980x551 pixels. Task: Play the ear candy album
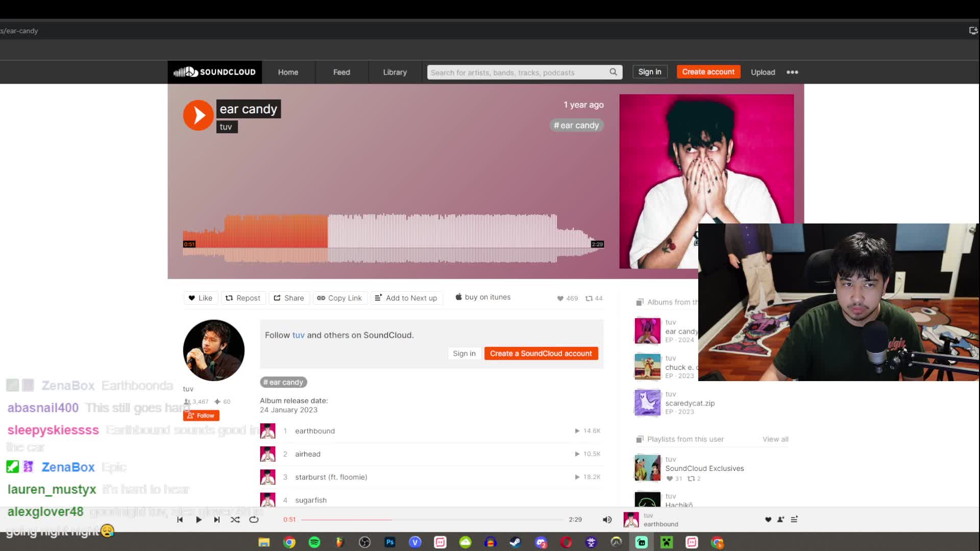pos(198,115)
